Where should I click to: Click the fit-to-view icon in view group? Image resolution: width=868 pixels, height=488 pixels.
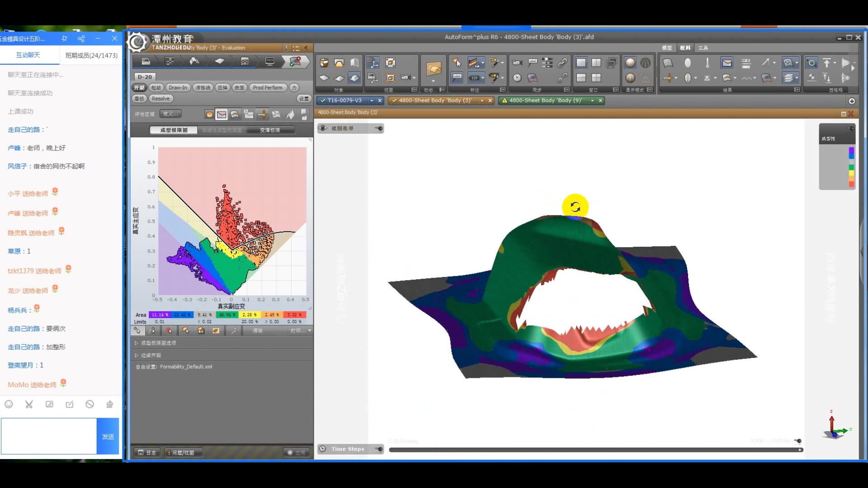390,63
